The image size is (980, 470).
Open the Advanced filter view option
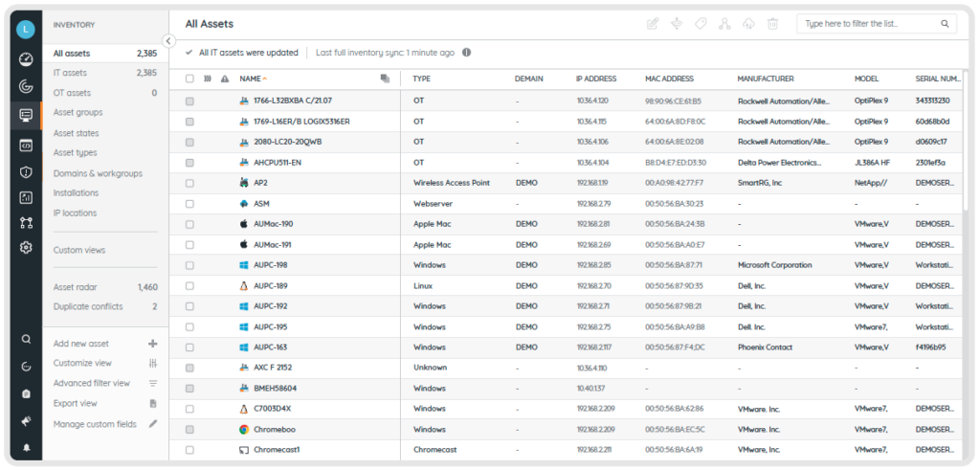pyautogui.click(x=92, y=383)
